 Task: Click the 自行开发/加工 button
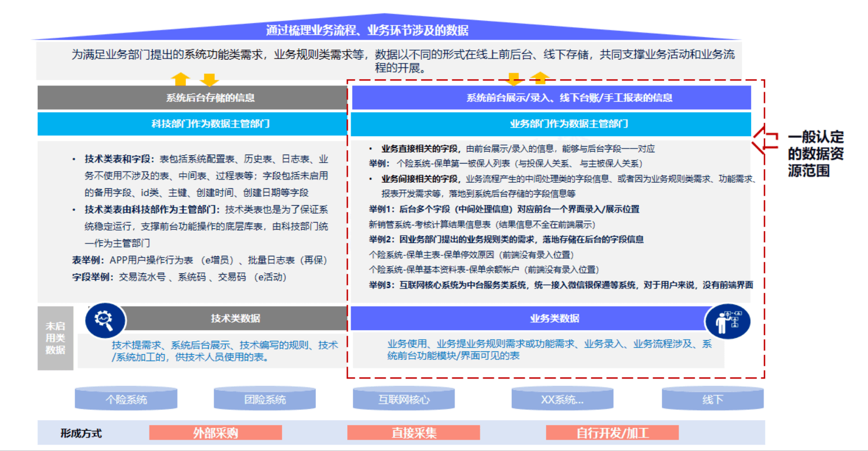tap(612, 432)
